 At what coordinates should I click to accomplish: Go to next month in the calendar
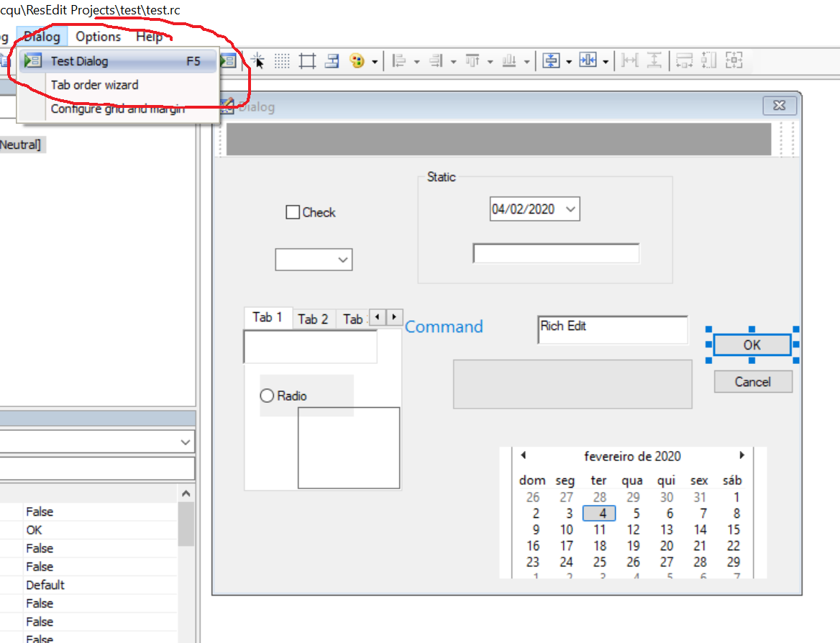(x=741, y=455)
